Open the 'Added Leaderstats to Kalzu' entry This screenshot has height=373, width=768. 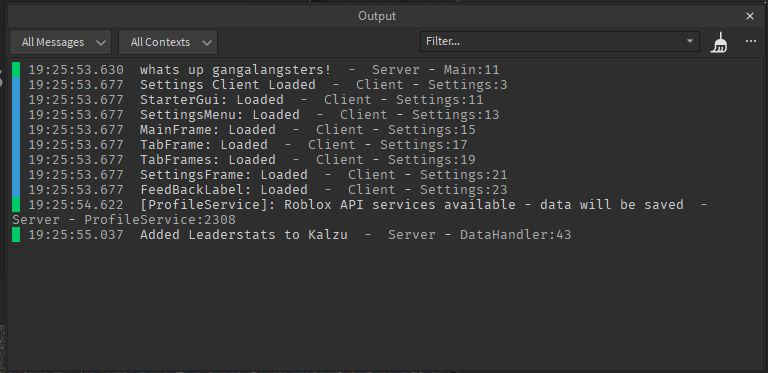tap(244, 235)
